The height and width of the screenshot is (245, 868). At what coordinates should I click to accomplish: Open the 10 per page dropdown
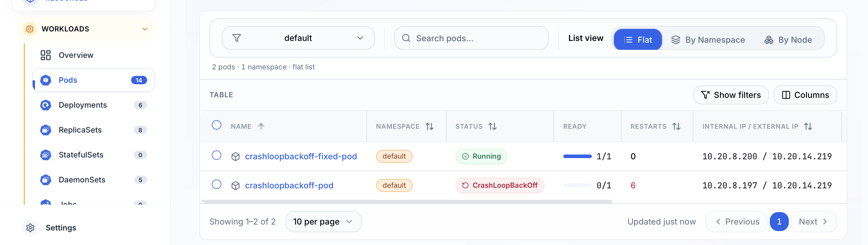[x=323, y=222]
